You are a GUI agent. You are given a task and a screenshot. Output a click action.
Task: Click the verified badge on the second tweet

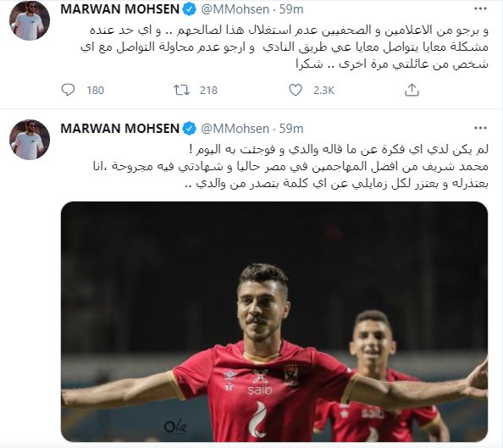tap(190, 129)
